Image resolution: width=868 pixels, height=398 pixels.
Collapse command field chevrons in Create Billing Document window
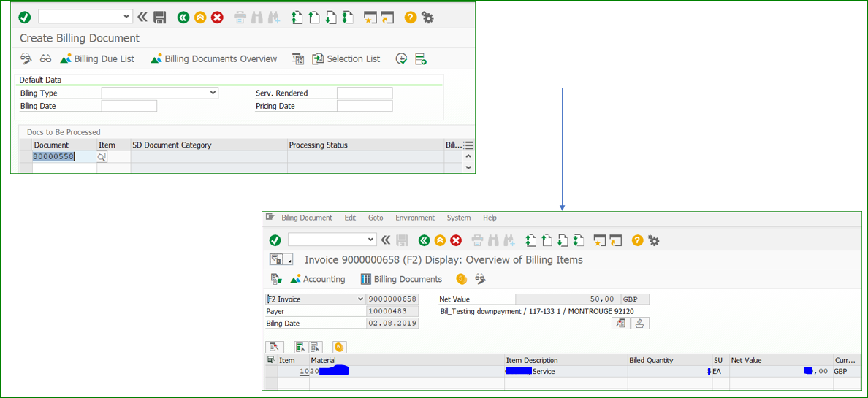click(x=142, y=17)
